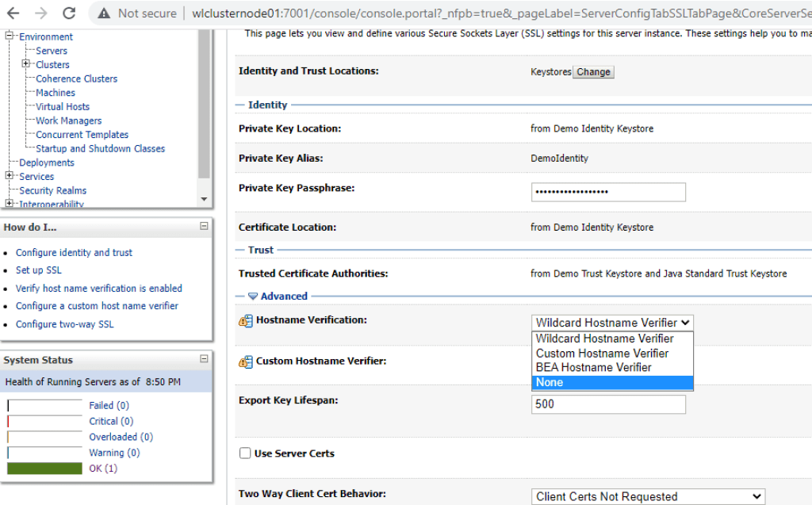Collapse the How do I panel
The image size is (812, 505).
click(204, 227)
